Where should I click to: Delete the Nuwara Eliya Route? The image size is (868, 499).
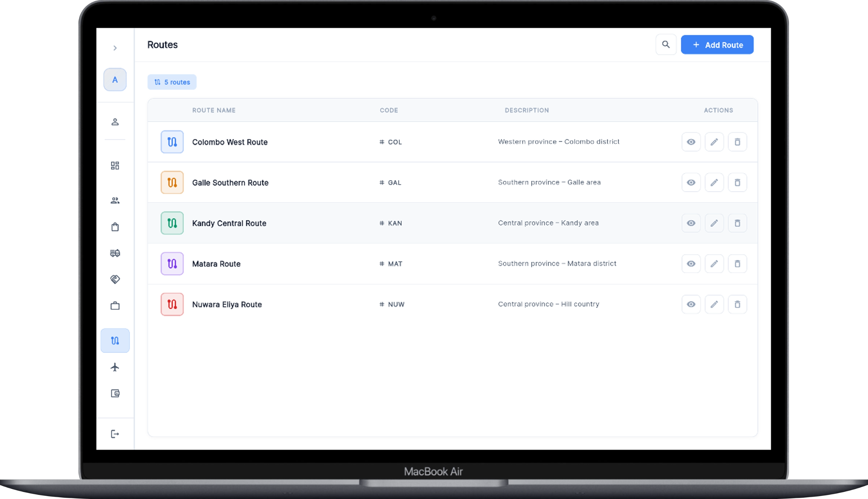(737, 304)
